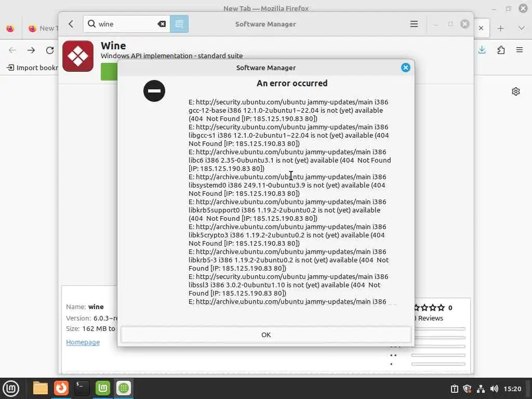
Task: Click Import bookmarks in Firefox
Action: click(33, 68)
